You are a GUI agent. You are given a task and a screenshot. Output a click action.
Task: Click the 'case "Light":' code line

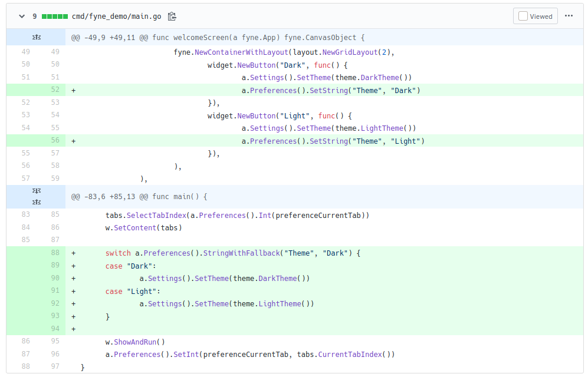[x=133, y=291]
